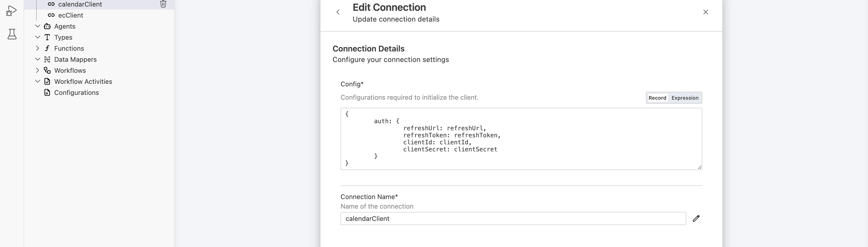Click the Workflow Activities file icon

pyautogui.click(x=47, y=82)
